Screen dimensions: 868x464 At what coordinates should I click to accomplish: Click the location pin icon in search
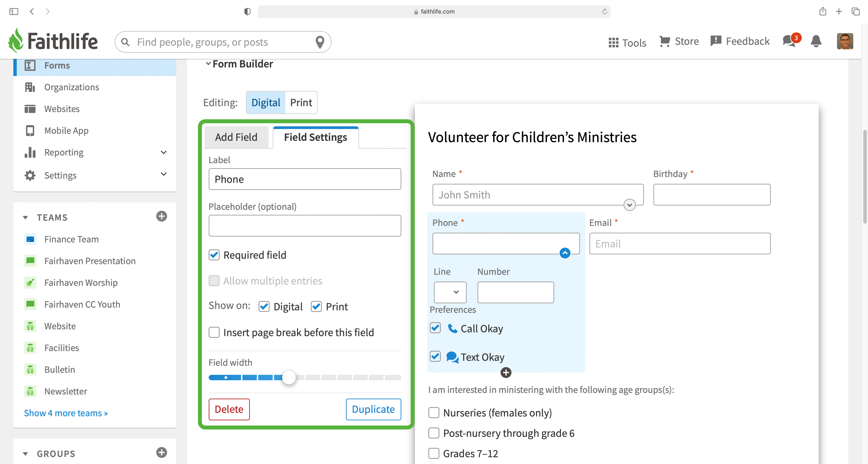(x=319, y=42)
